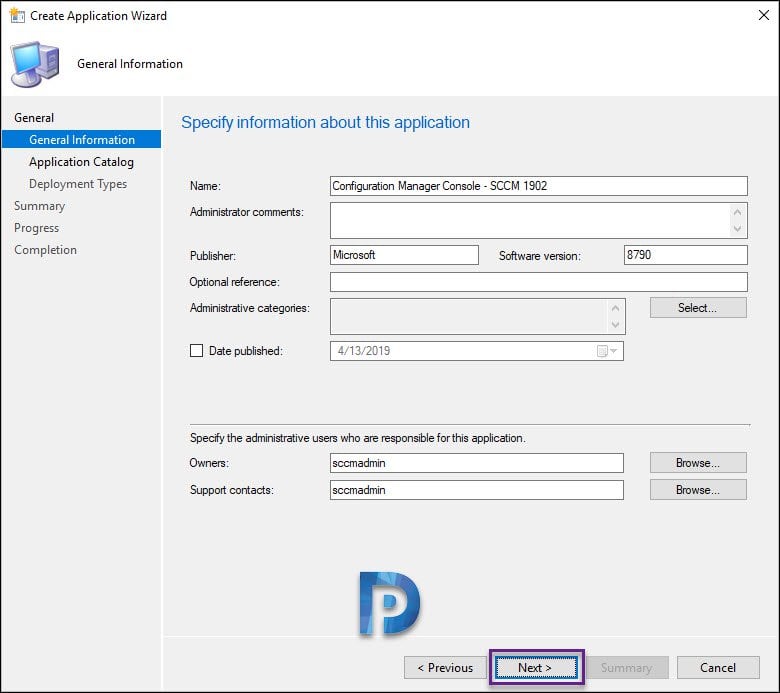
Task: Click the Publisher field containing Microsoft
Action: pos(404,255)
